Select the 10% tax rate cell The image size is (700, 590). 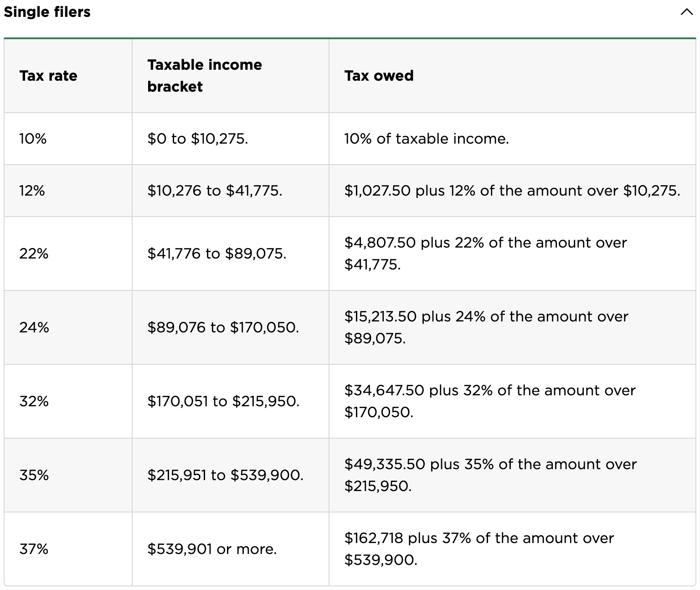coord(33,139)
